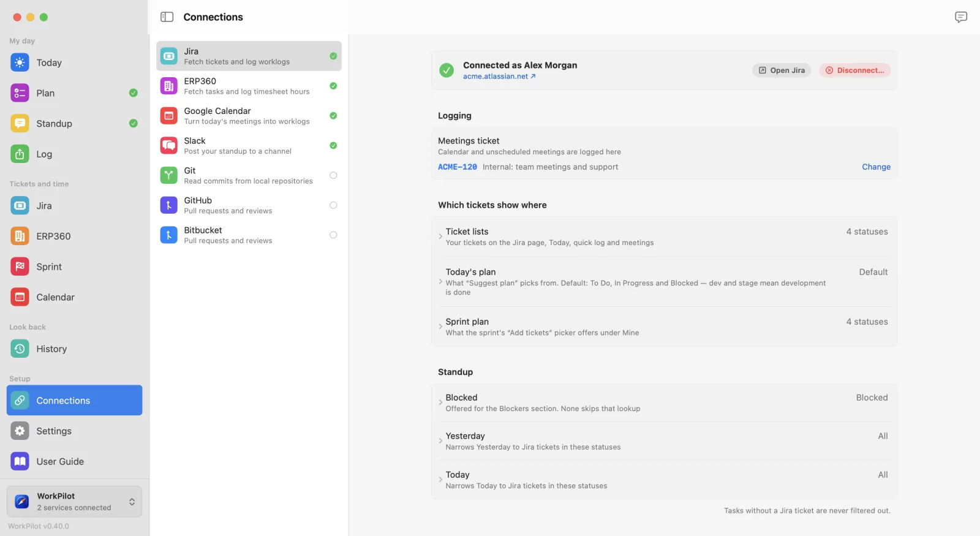Click the ACME-120 ticket key
Viewport: 980px width, 536px height.
(458, 167)
